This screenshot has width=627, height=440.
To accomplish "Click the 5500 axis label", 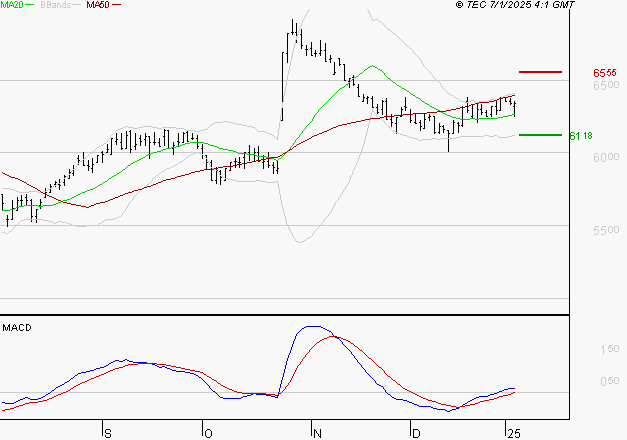I will click(x=606, y=230).
